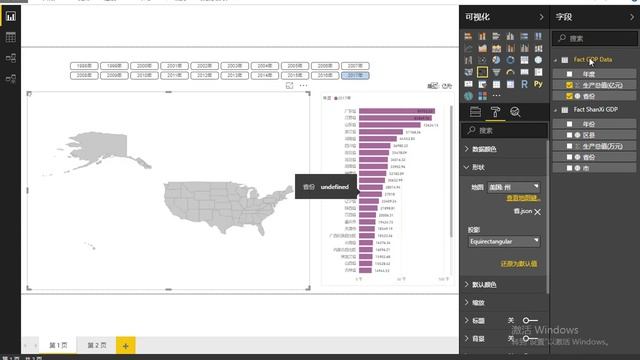Check 年份 under Fact ShanXi GDP
This screenshot has height=360, width=640.
tap(569, 124)
